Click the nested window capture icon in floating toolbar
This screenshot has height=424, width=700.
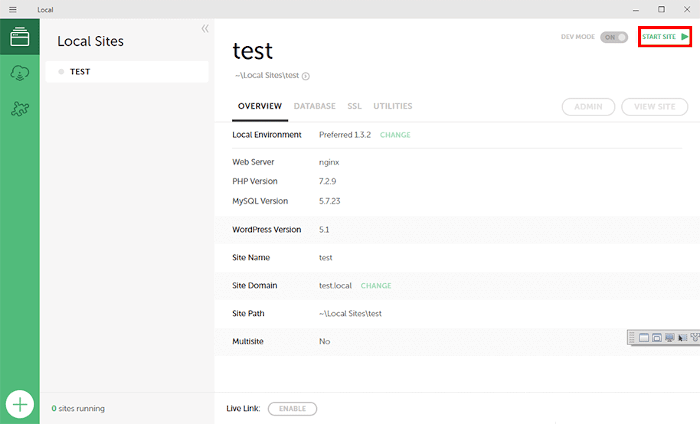click(x=657, y=337)
